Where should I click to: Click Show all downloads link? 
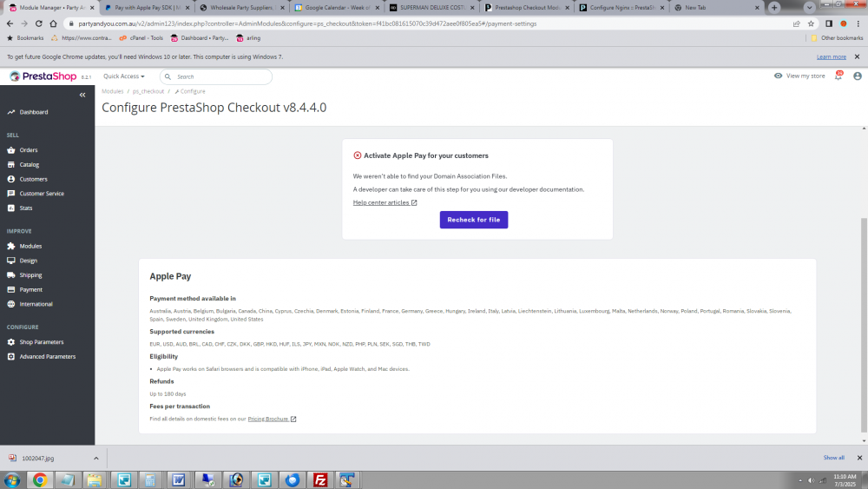(833, 458)
